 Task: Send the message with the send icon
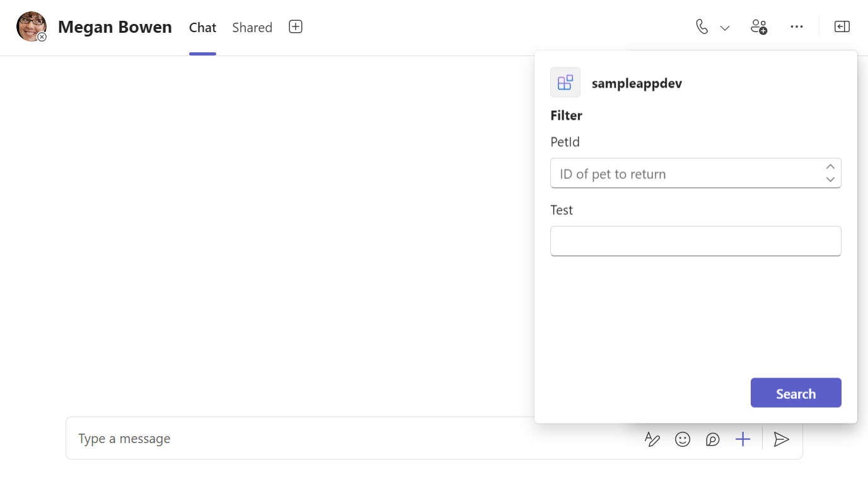pos(782,439)
